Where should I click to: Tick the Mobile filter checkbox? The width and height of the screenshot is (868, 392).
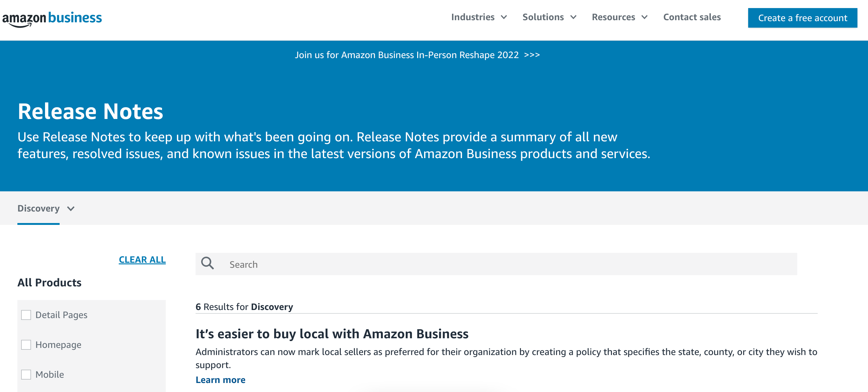[26, 375]
